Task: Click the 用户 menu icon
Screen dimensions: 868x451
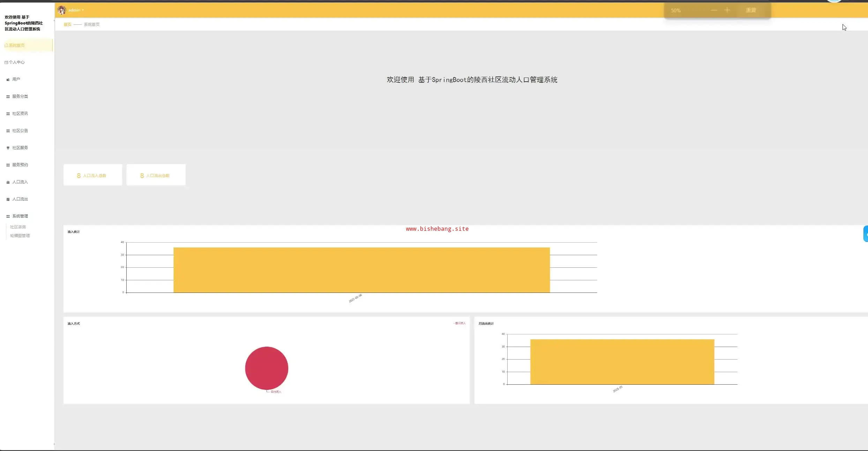Action: (x=8, y=80)
